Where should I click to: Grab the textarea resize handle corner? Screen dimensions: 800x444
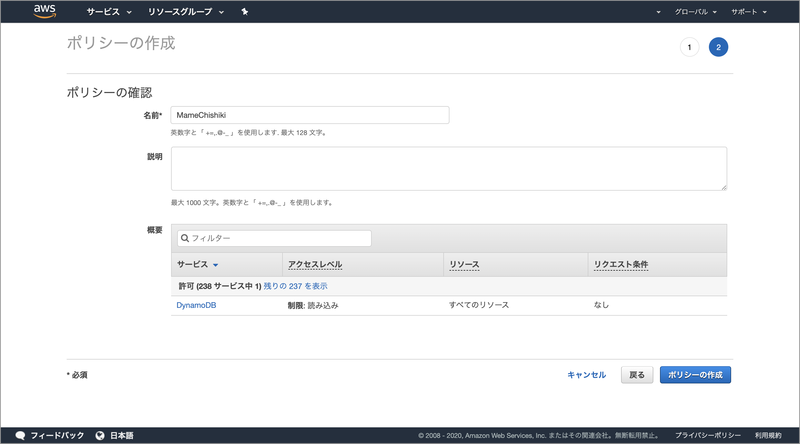[723, 187]
